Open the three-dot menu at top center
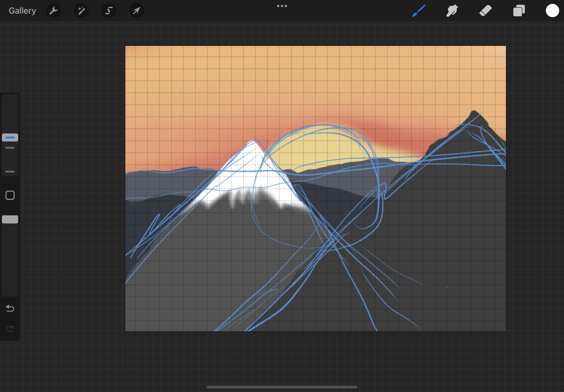 pos(282,6)
